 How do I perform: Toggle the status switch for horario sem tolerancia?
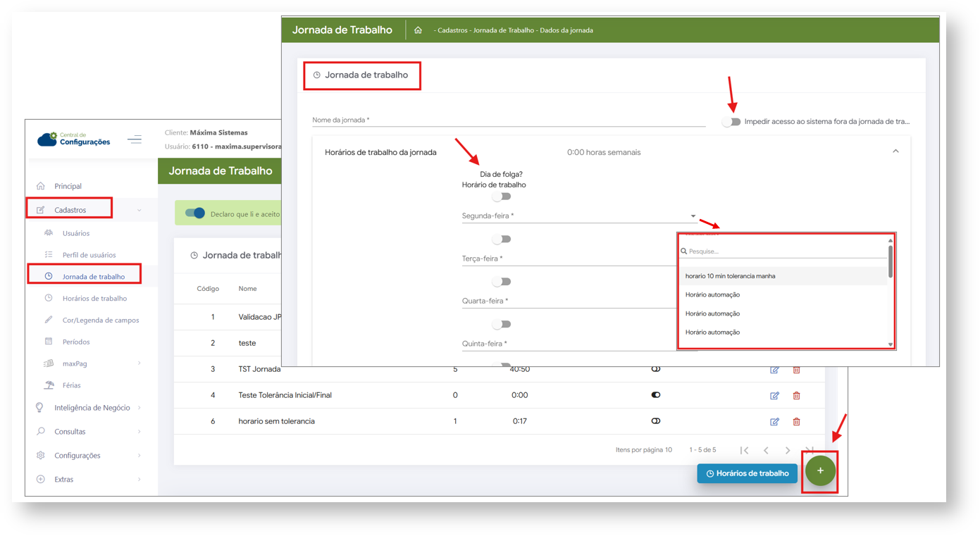(655, 421)
